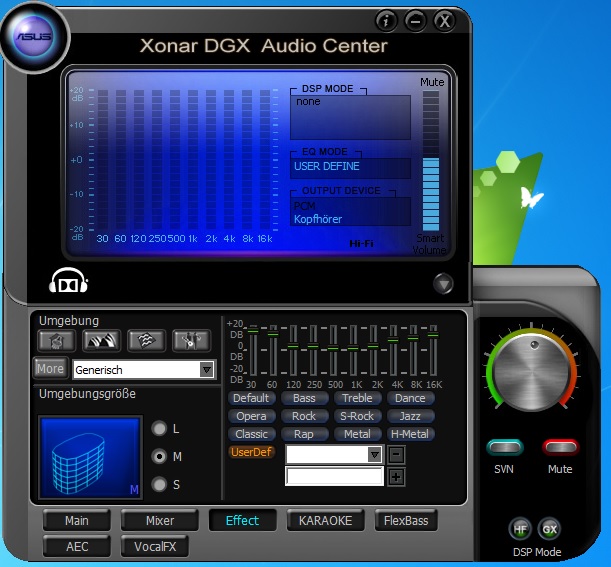Screen dimensions: 611x567
Task: Apply the Default EQ preset
Action: click(x=251, y=398)
